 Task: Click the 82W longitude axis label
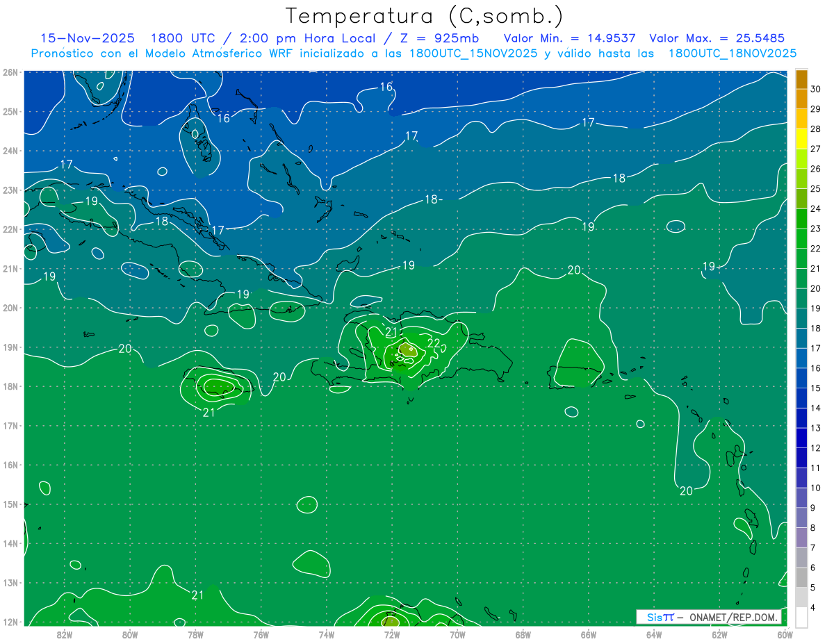65,634
